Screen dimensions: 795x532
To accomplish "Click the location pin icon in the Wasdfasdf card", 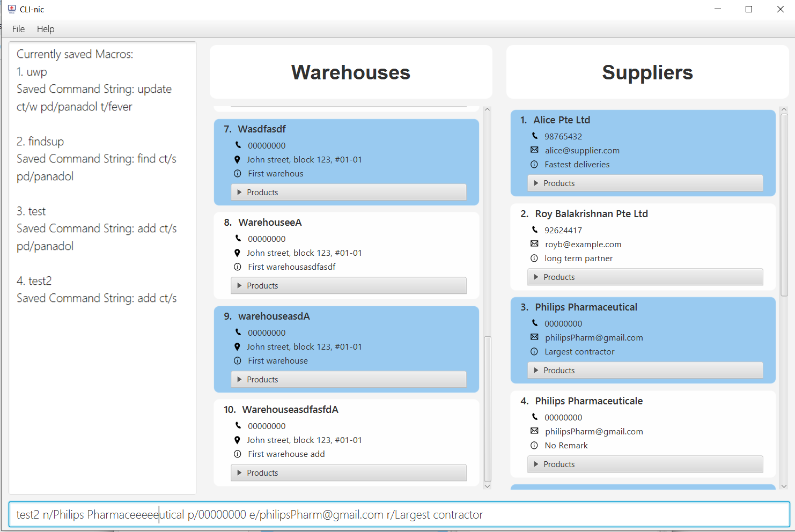I will click(x=237, y=159).
